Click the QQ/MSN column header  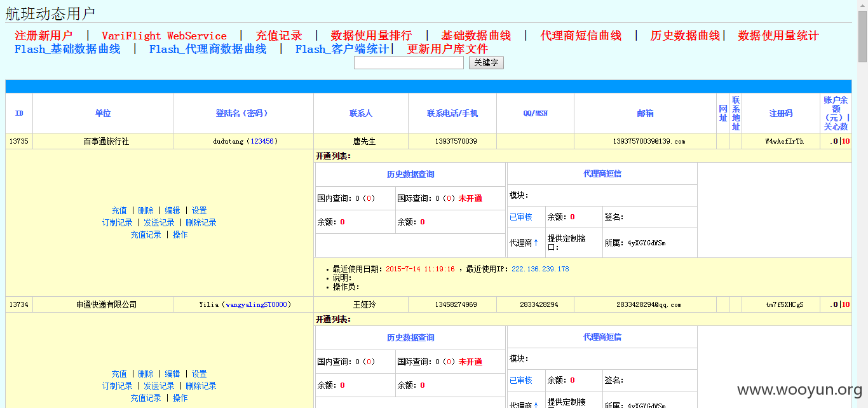535,113
